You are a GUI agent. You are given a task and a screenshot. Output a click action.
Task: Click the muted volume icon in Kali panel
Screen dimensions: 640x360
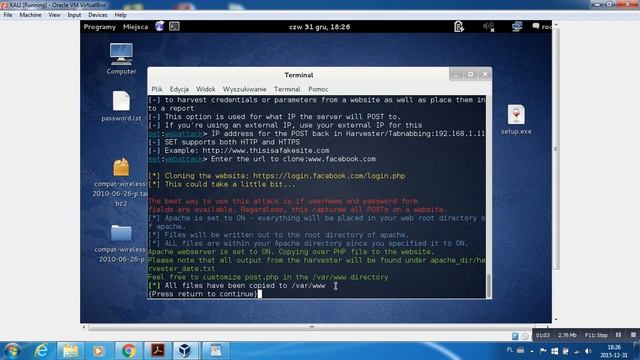488,27
